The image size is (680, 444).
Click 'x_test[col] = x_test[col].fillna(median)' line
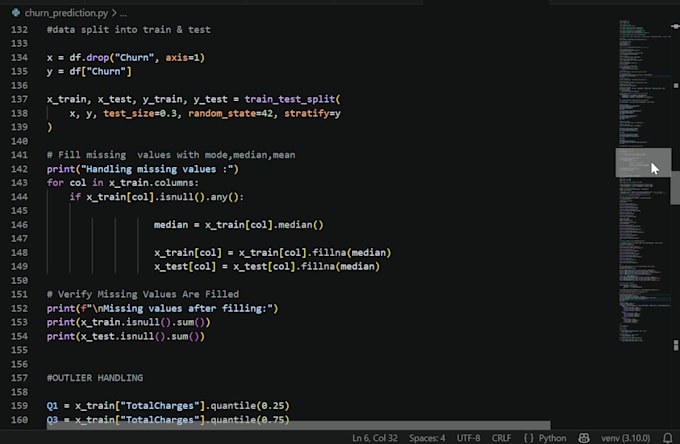267,266
